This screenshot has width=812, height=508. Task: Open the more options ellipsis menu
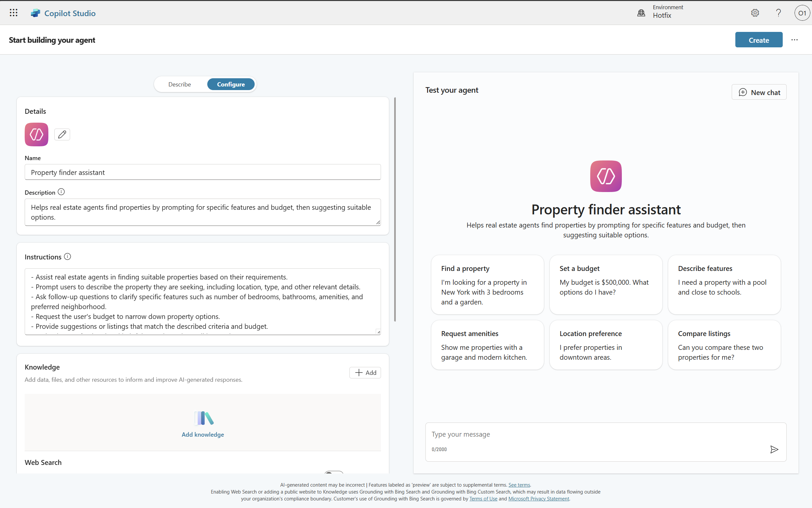(795, 40)
